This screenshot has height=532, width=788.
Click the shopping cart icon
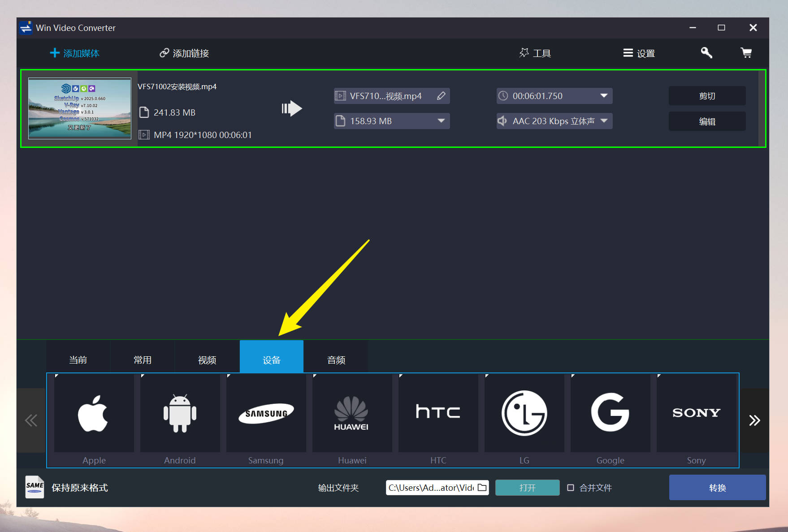pyautogui.click(x=746, y=53)
